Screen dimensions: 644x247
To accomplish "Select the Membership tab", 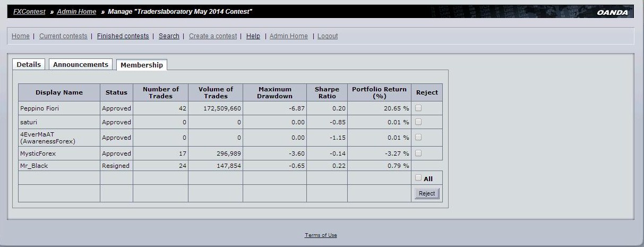I will 142,65.
